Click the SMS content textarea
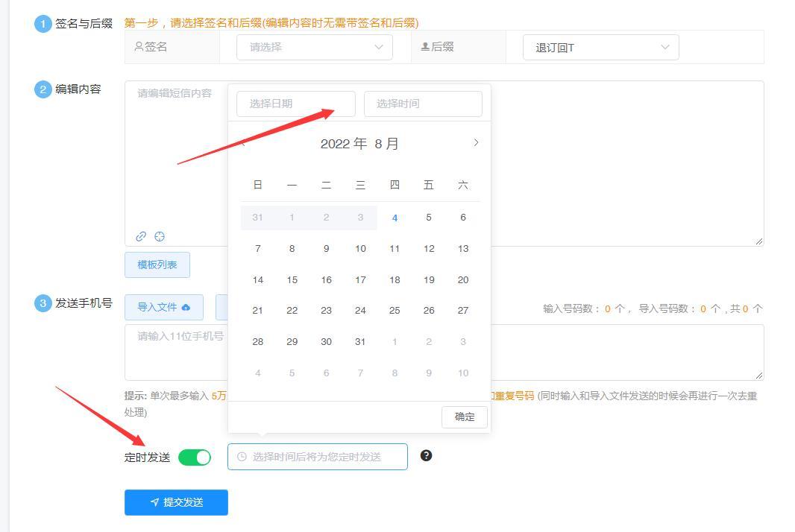The image size is (795, 532). (x=444, y=164)
